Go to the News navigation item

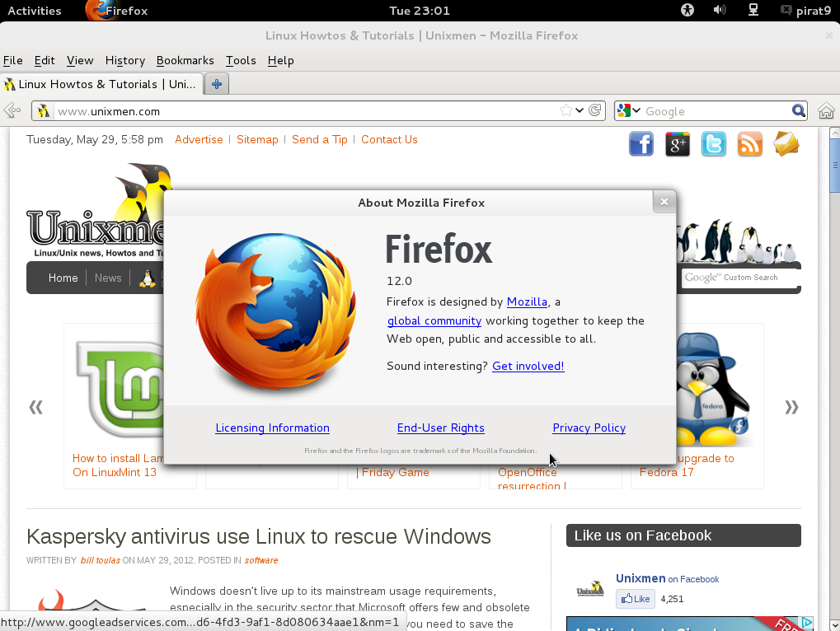pos(108,278)
